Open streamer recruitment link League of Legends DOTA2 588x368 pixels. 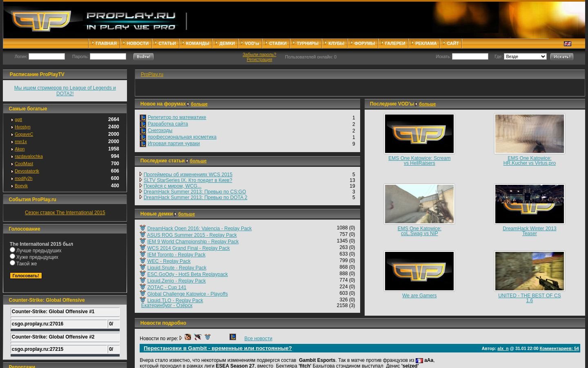(65, 91)
